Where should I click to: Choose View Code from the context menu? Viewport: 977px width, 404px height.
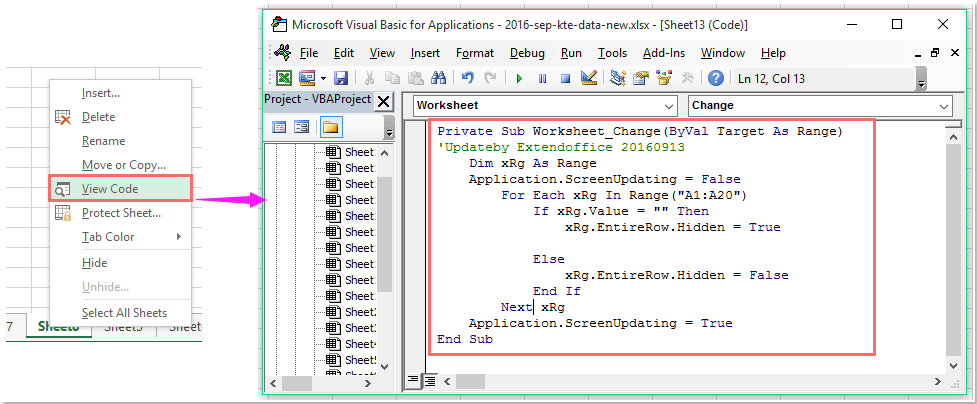click(x=110, y=188)
